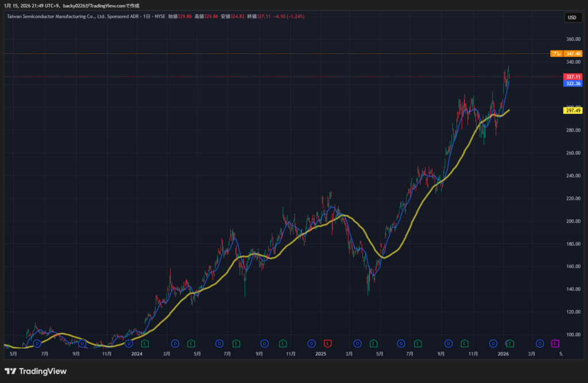Open the purple E upcoming earnings marker
This screenshot has width=588, height=383.
click(x=555, y=343)
